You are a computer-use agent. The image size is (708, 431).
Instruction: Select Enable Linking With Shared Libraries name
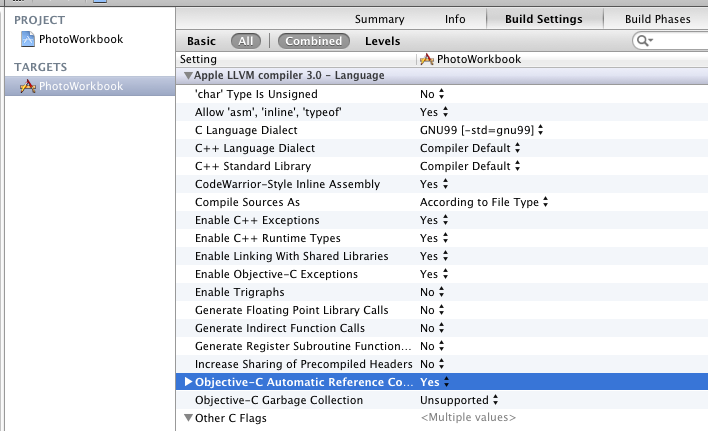click(291, 256)
